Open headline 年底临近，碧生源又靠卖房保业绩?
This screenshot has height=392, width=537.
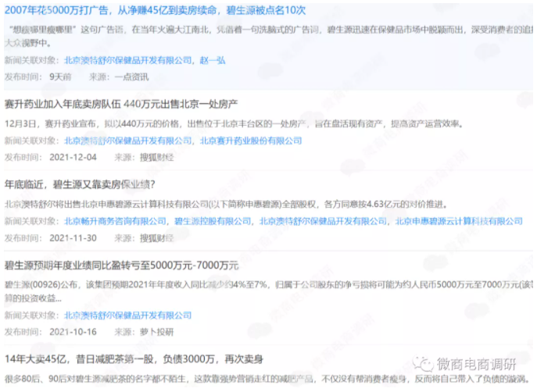click(80, 185)
